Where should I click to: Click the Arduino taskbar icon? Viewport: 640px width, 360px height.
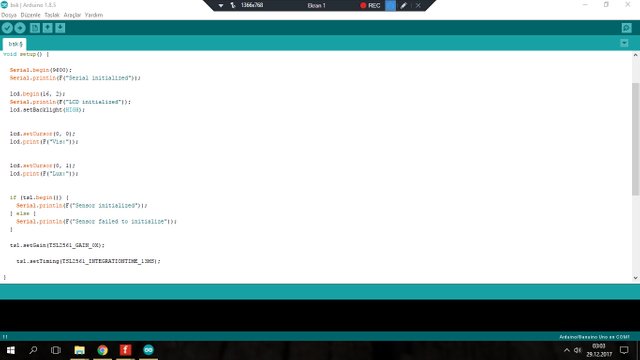click(x=148, y=350)
